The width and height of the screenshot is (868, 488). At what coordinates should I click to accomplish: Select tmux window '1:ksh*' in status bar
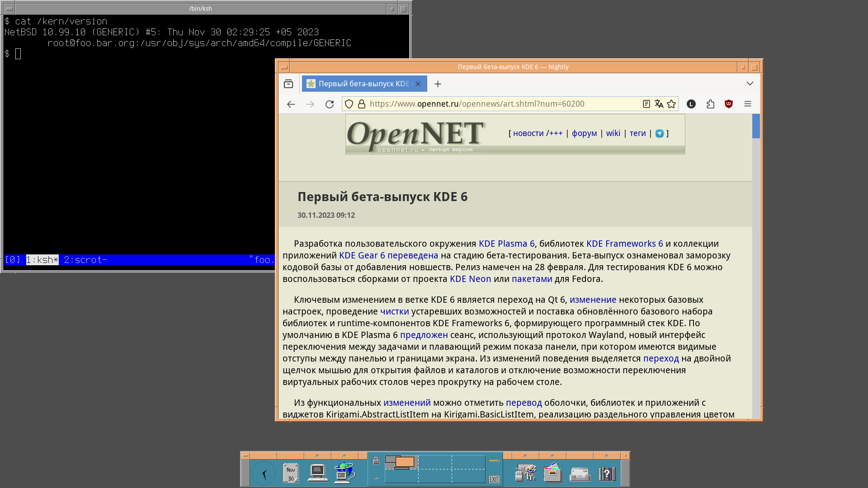tap(42, 260)
